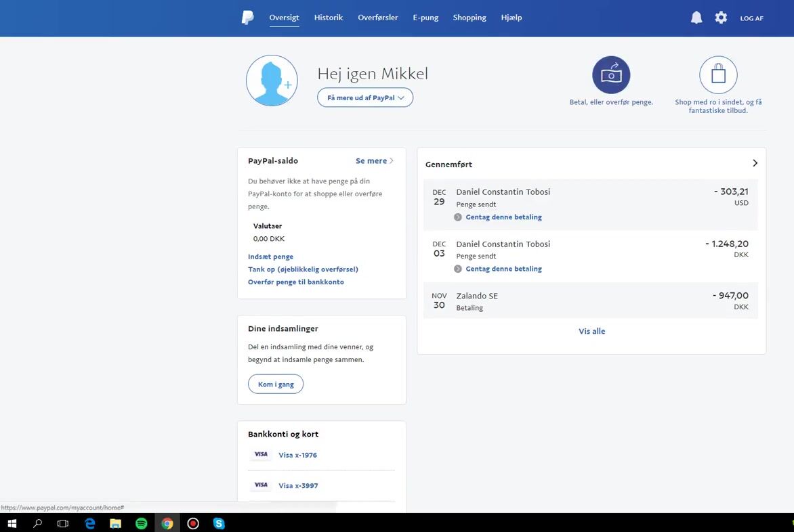Open Skype from the taskbar
Image resolution: width=794 pixels, height=532 pixels.
[x=219, y=523]
